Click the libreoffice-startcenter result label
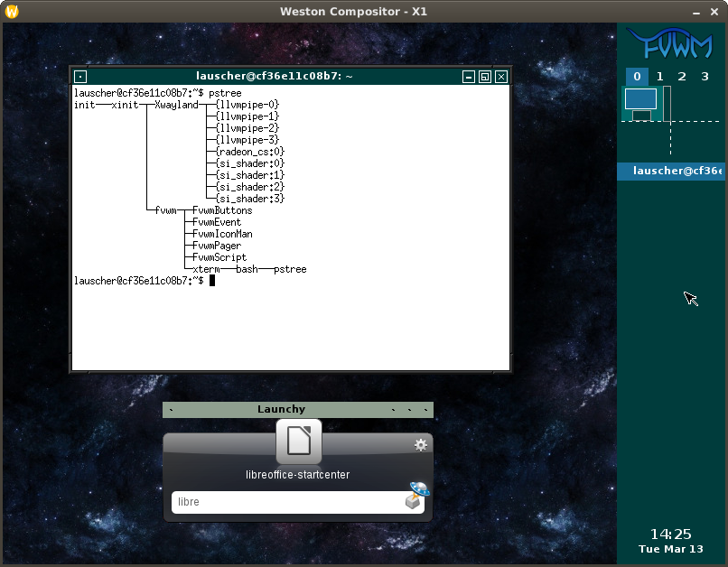Viewport: 728px width, 567px height. tap(297, 475)
